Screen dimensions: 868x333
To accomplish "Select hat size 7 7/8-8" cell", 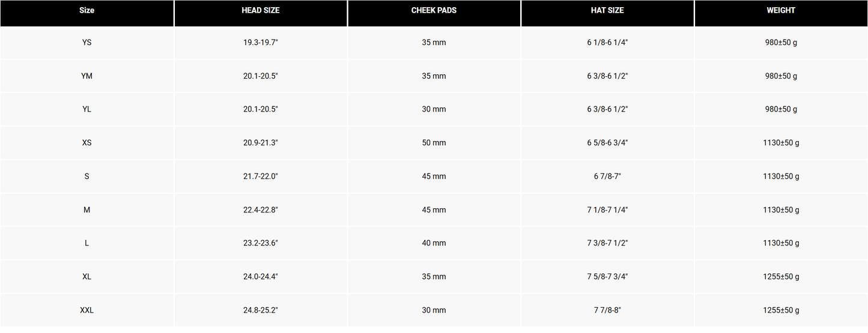I will [x=607, y=310].
